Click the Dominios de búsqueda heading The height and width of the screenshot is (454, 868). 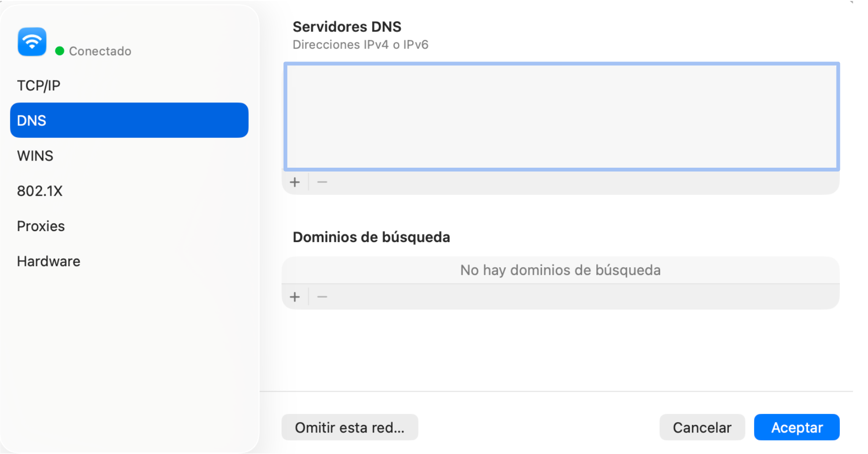coord(371,237)
